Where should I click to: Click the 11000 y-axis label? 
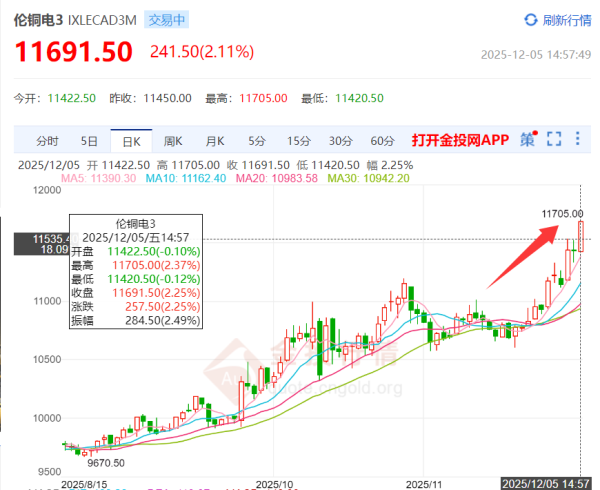tap(47, 301)
